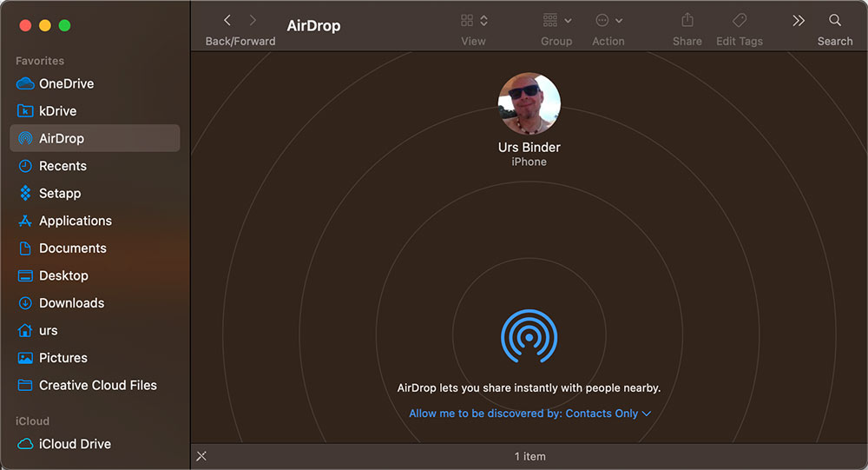Open the Documents sidebar icon

coord(25,248)
